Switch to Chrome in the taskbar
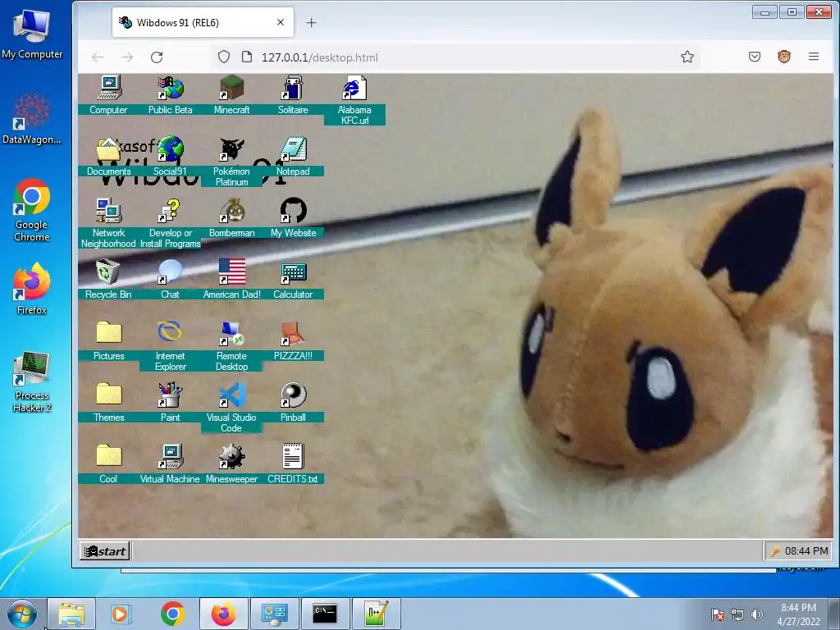 tap(172, 614)
